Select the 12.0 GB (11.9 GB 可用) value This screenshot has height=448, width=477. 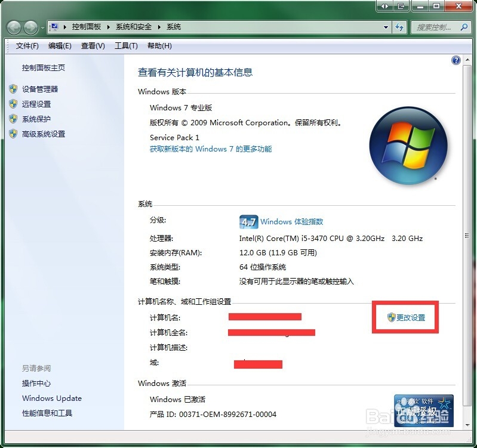tap(278, 253)
